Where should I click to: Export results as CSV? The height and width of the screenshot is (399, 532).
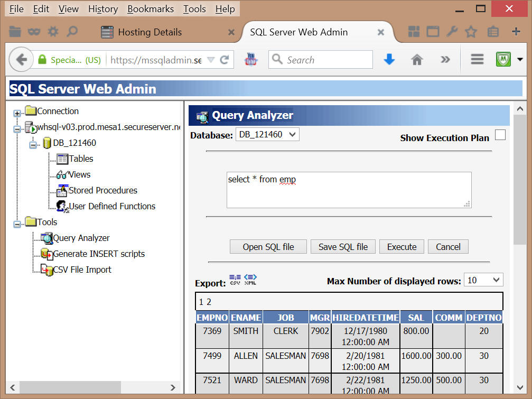[235, 280]
